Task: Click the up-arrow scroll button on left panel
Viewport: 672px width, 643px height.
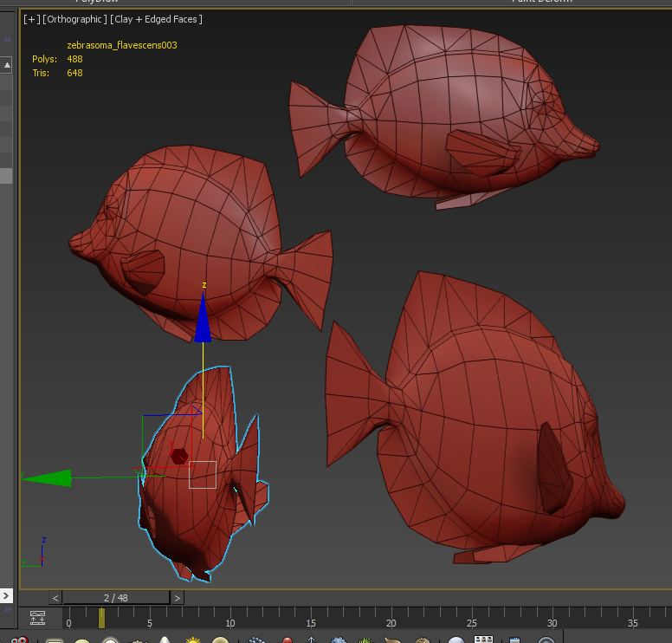Action: (6, 64)
